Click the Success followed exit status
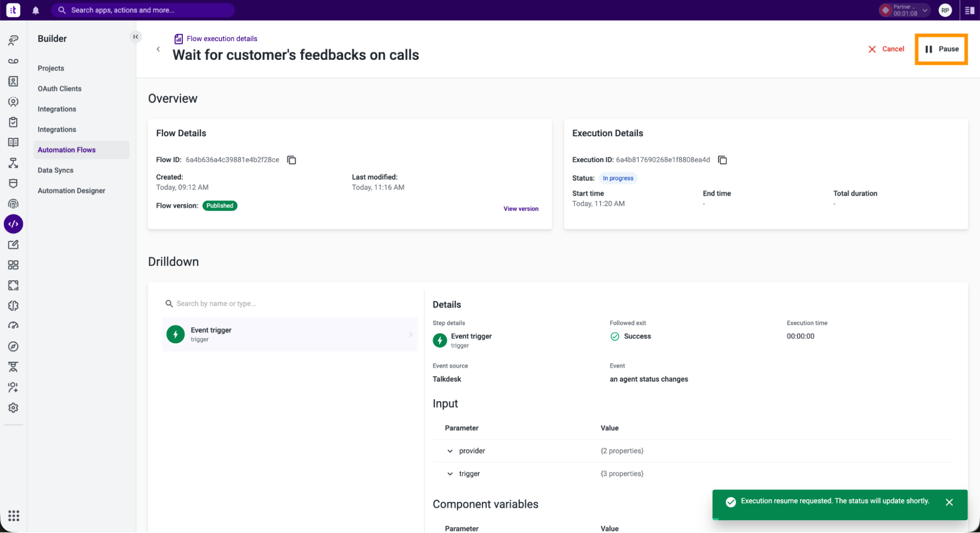The height and width of the screenshot is (533, 980). coord(630,336)
